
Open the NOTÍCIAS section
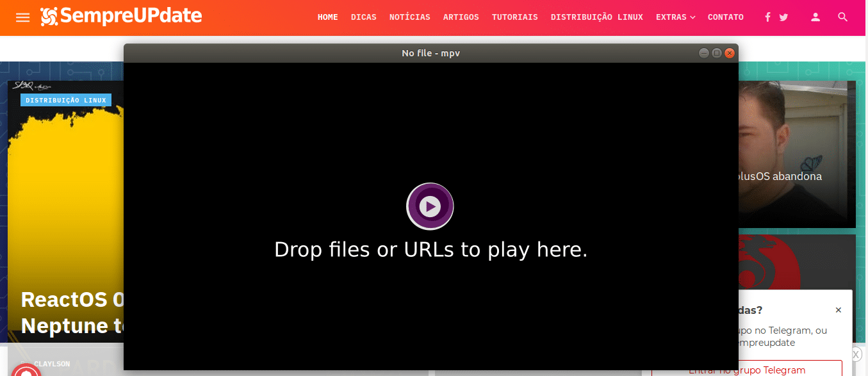pyautogui.click(x=410, y=17)
